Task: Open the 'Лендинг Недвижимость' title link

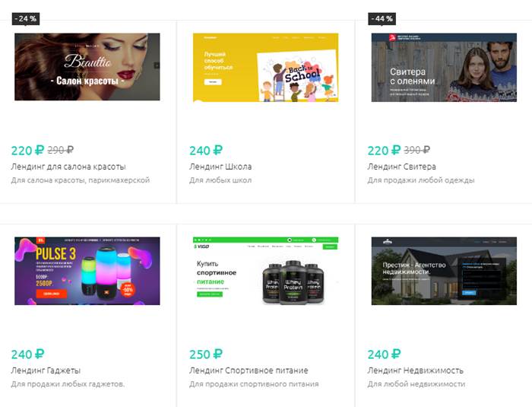Action: (x=415, y=370)
